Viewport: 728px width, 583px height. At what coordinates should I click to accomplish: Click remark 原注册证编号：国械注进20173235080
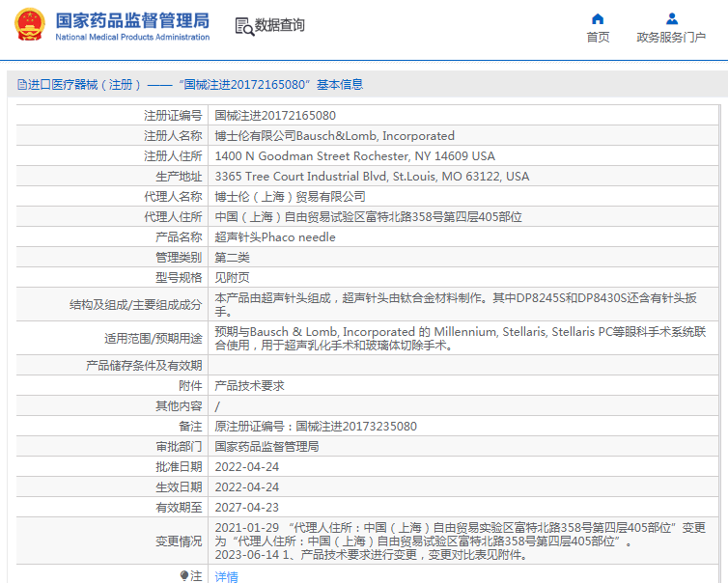[316, 426]
